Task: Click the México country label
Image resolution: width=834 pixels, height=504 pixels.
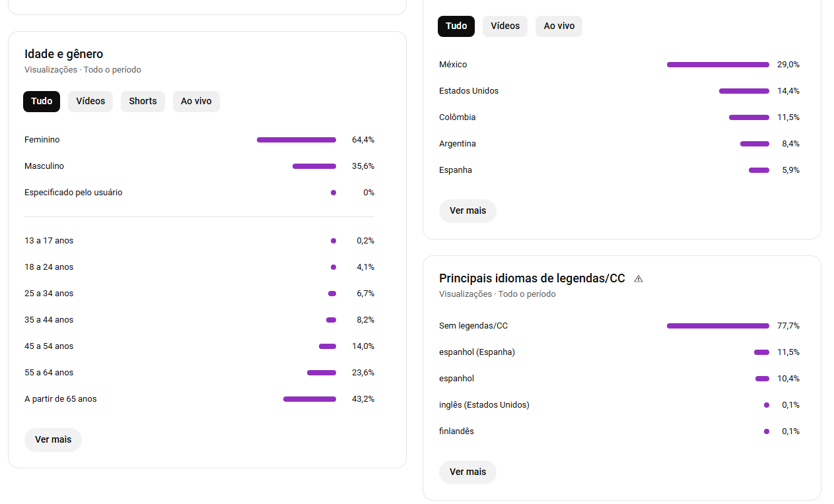Action: (x=453, y=65)
